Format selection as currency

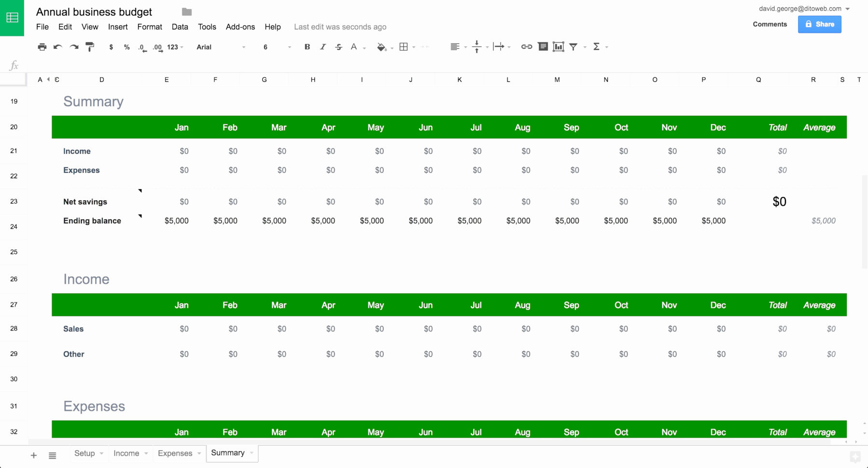click(x=111, y=47)
